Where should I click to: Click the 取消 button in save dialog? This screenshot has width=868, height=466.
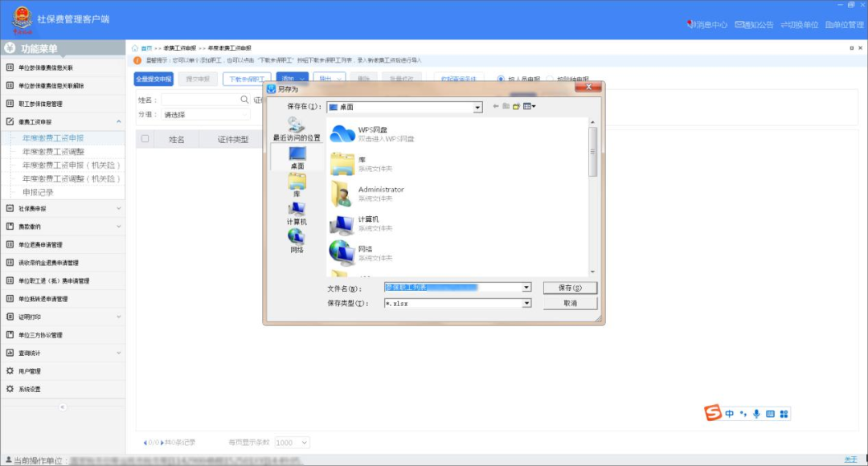point(570,303)
